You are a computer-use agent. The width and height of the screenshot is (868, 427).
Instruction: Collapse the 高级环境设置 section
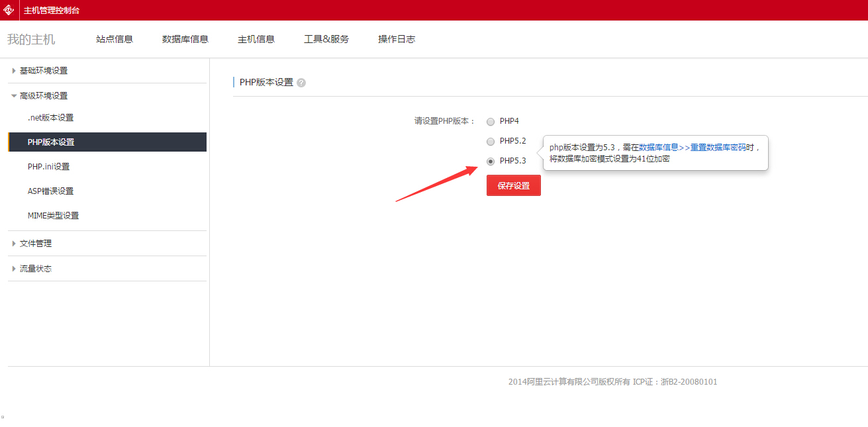point(43,96)
